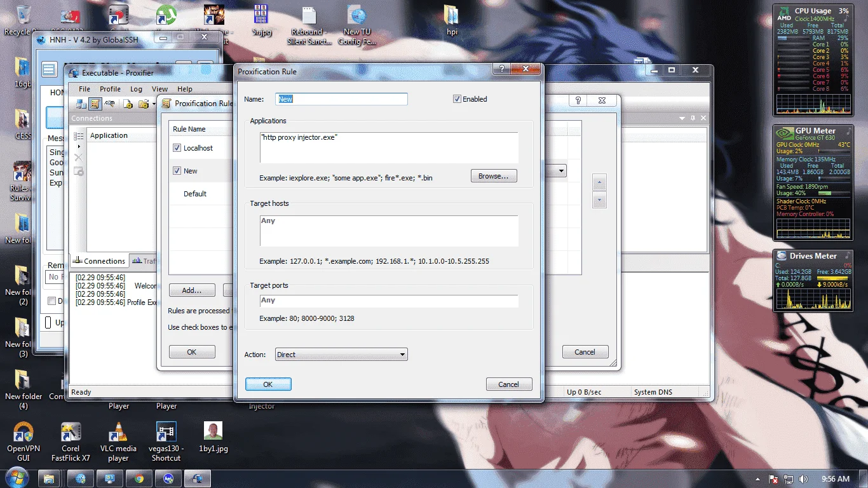The image size is (868, 488).
Task: Click the Proxification Rules toolbar icon in Proxifier
Action: (x=95, y=104)
